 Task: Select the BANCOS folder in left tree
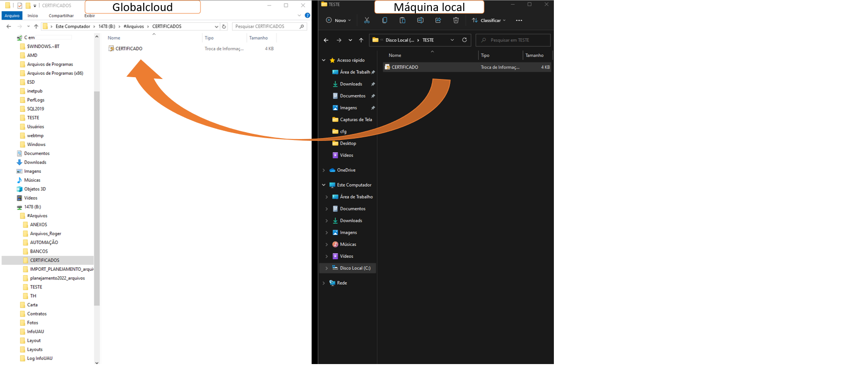click(39, 251)
